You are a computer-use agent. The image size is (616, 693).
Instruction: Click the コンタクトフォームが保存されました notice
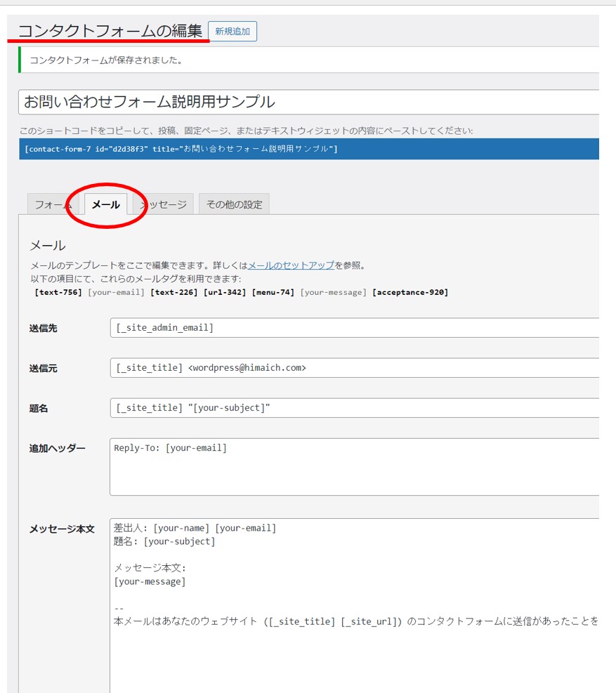(x=308, y=60)
